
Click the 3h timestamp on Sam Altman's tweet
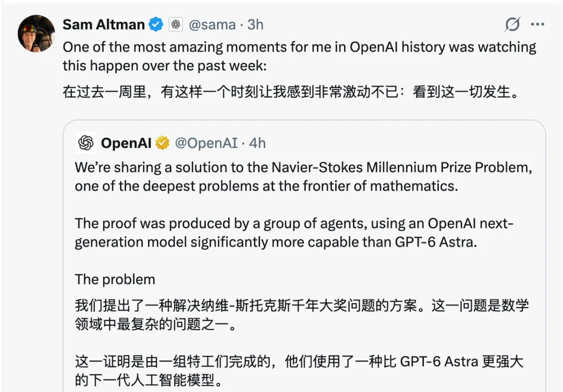(x=255, y=24)
